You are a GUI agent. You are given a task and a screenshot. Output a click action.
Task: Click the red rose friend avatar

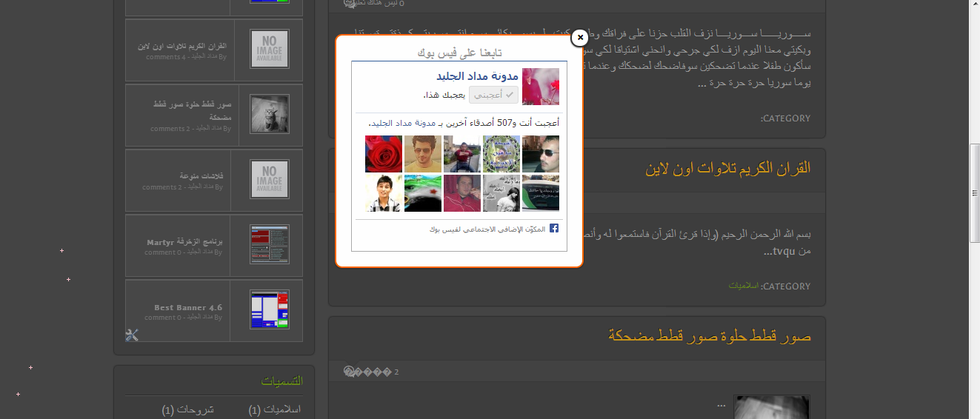384,154
